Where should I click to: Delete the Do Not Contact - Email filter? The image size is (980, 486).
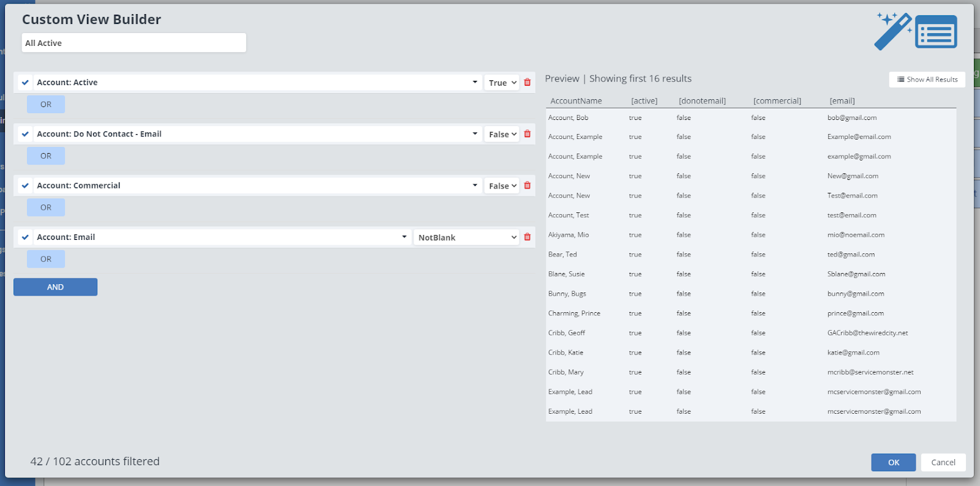tap(527, 134)
